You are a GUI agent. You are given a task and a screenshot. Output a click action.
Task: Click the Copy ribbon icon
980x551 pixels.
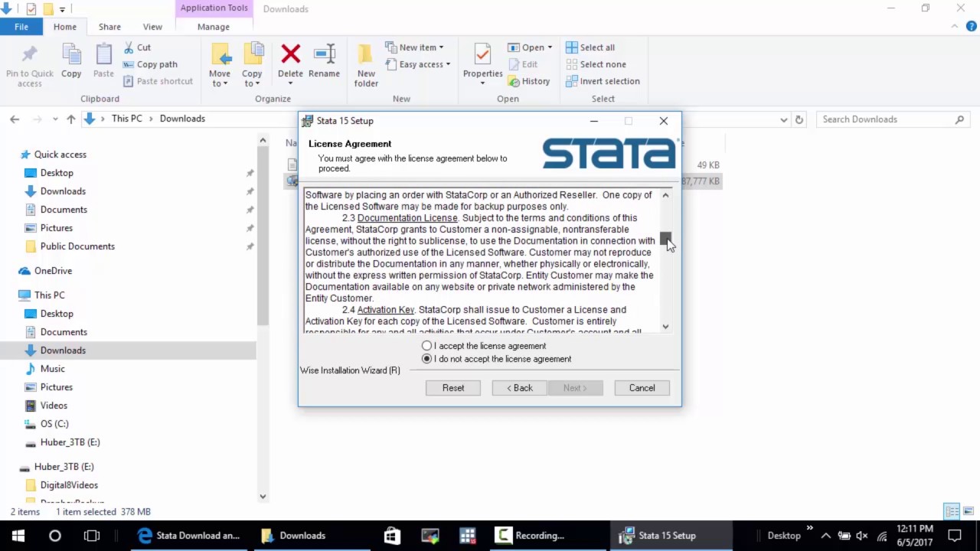(71, 55)
